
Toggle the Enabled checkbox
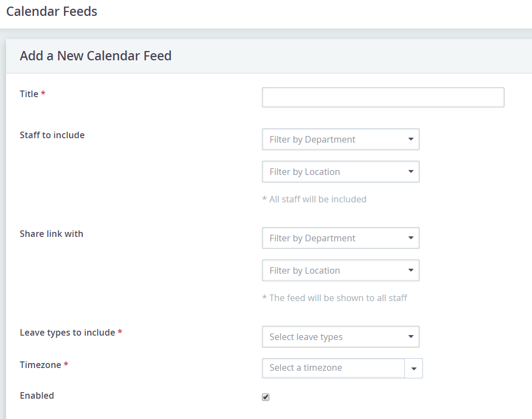(266, 397)
